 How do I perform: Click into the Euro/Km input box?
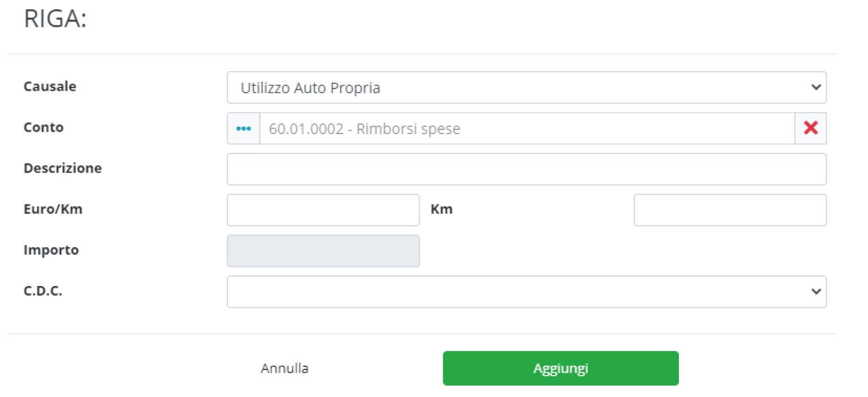(x=323, y=210)
